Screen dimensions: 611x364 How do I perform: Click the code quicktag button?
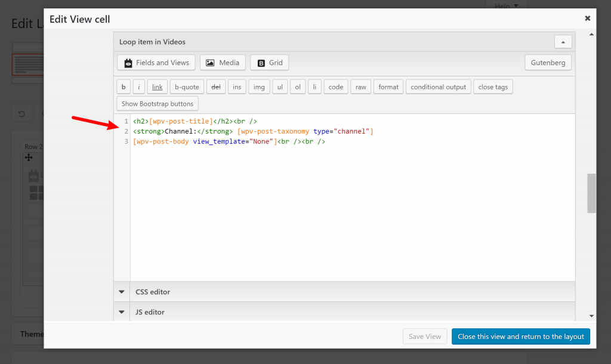click(x=336, y=87)
